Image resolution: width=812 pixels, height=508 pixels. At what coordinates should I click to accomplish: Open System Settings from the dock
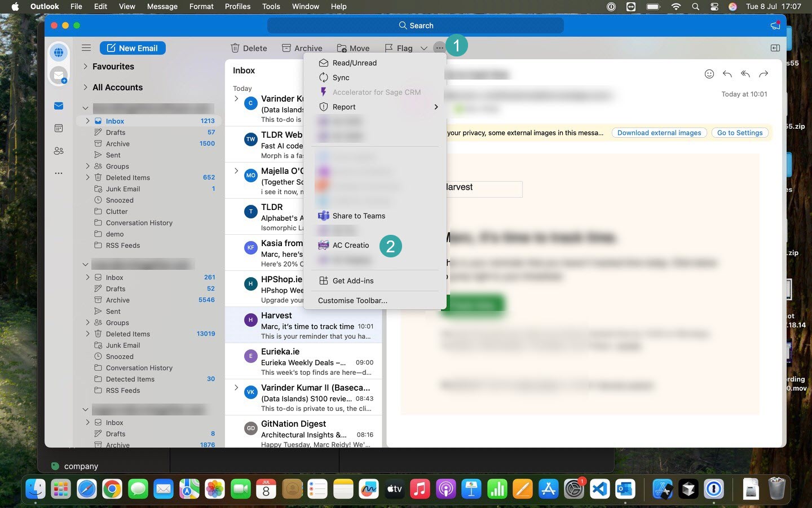[574, 489]
